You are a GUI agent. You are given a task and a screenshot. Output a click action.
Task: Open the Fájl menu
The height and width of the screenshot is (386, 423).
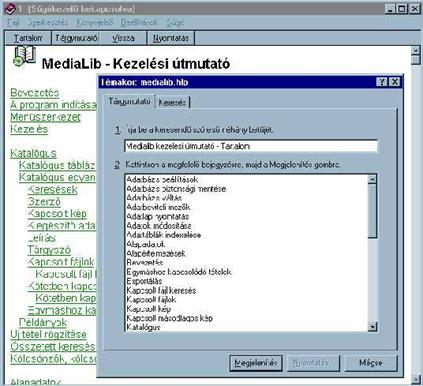click(13, 23)
